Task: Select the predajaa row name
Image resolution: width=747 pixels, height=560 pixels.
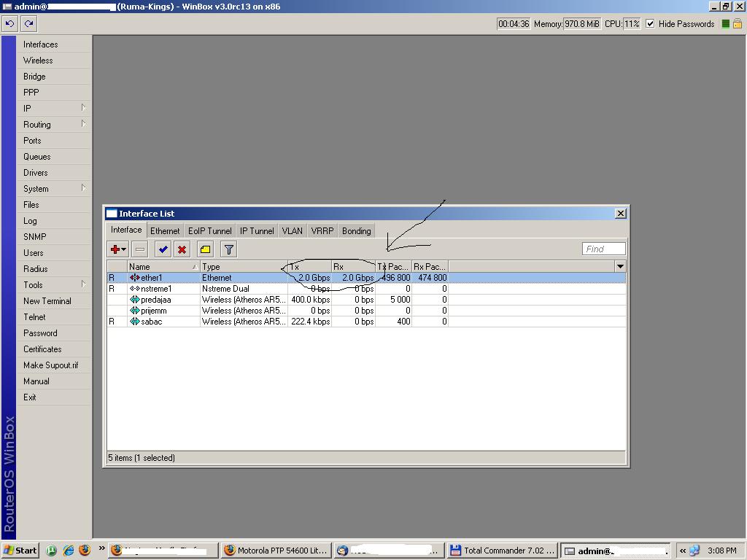Action: coord(156,300)
